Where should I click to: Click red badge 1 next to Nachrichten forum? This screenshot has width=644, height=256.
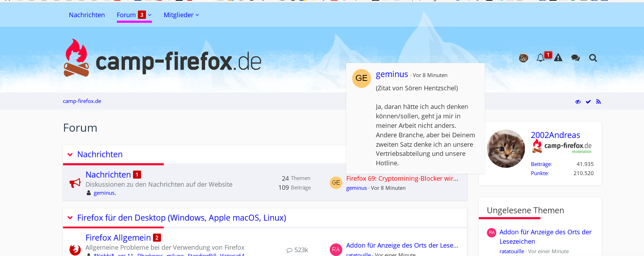coord(137,174)
